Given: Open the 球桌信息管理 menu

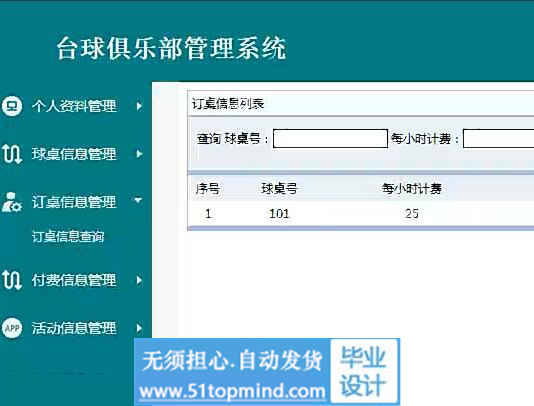Looking at the screenshot, I should [74, 154].
